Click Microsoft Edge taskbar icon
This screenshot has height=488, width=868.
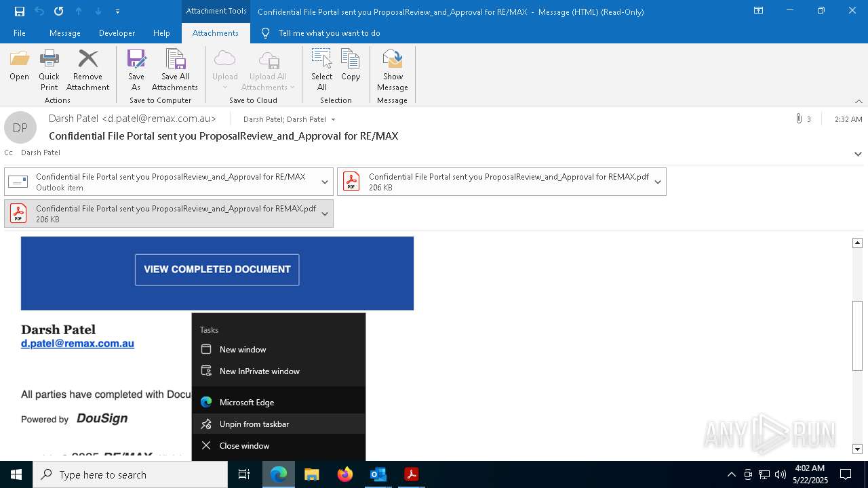click(x=279, y=474)
